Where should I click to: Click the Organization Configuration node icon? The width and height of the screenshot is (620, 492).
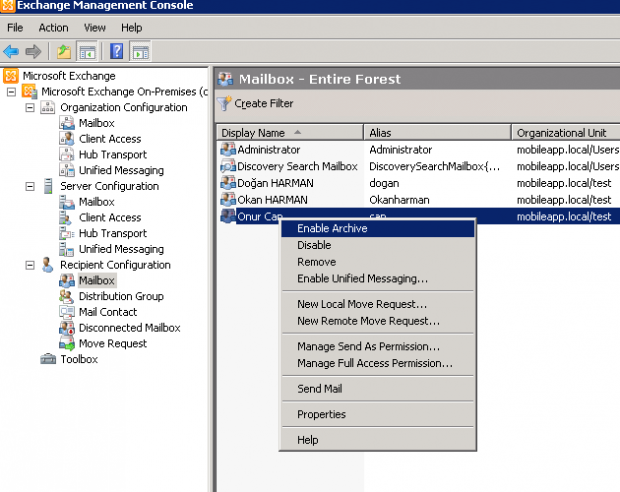[48, 108]
